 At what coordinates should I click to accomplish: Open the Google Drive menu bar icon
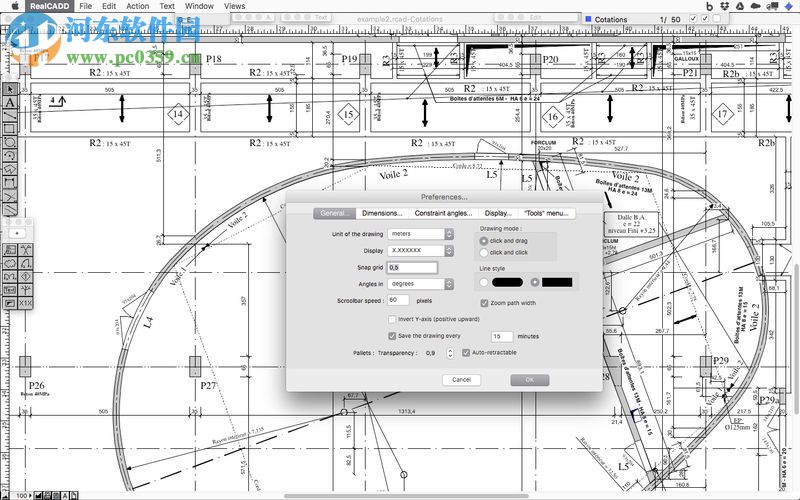[740, 6]
